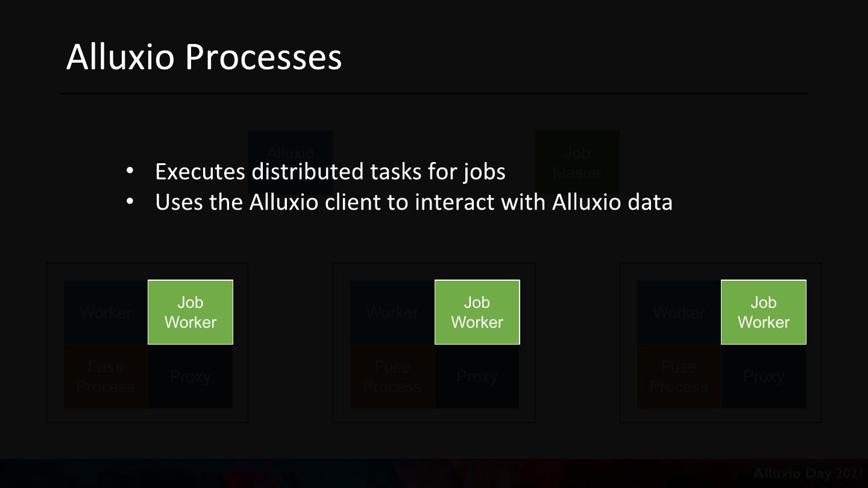The image size is (868, 488).
Task: Click the "Alluxio Day 2021" footer text
Action: click(807, 473)
